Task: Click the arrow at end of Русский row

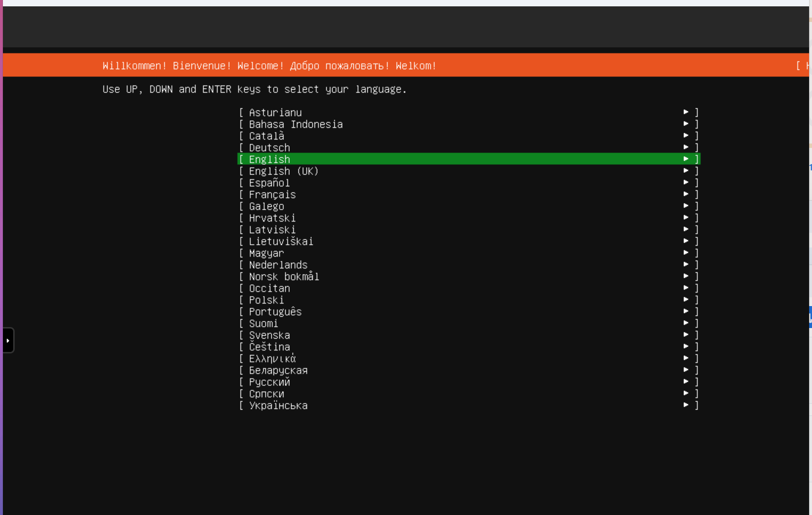Action: point(686,381)
